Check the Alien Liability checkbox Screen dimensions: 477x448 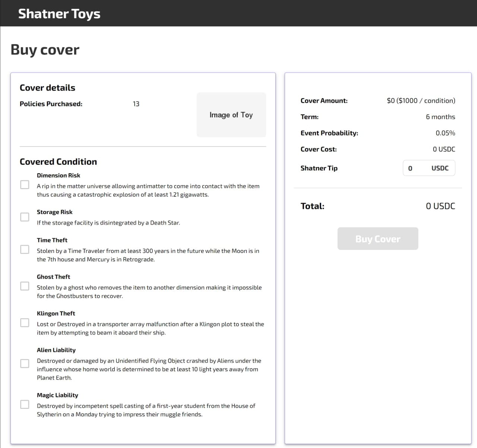tap(25, 363)
